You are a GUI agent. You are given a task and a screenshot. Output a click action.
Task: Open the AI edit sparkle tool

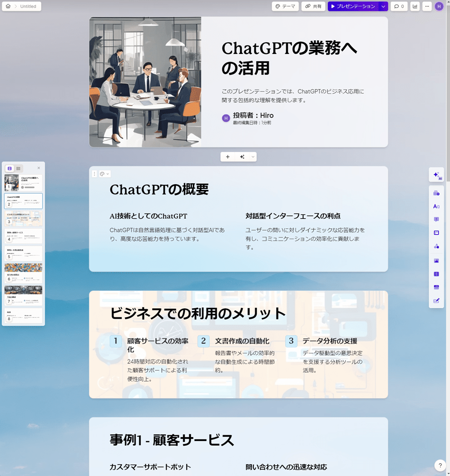coord(437,175)
